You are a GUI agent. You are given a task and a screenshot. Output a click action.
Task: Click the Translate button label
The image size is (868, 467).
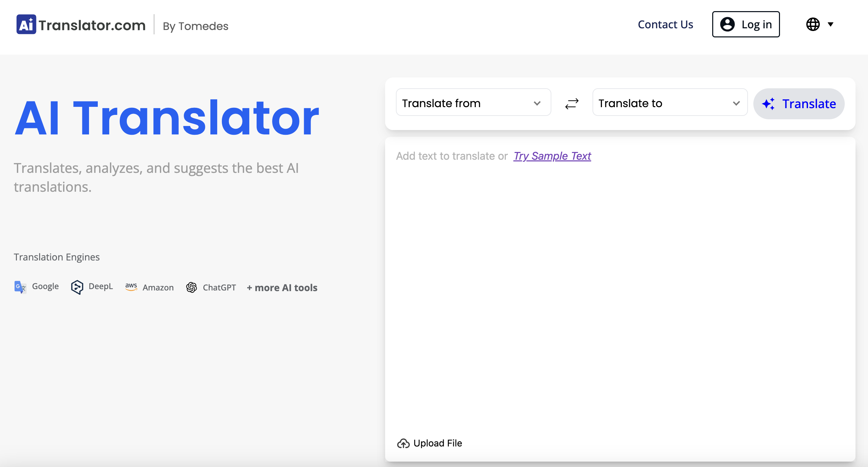(x=809, y=104)
